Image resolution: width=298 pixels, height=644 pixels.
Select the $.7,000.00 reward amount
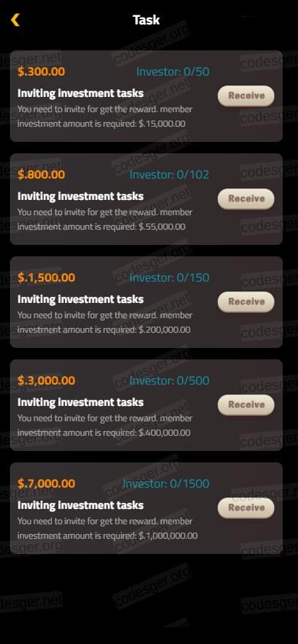[x=47, y=485]
